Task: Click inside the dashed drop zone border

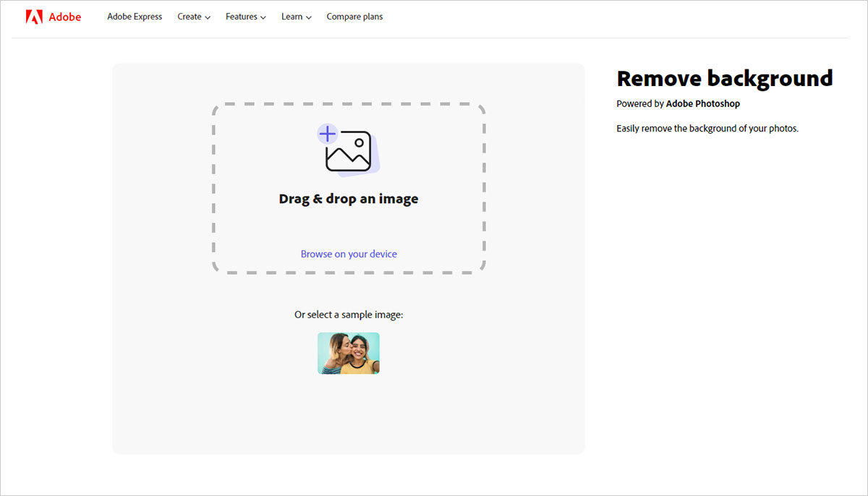Action: click(349, 188)
